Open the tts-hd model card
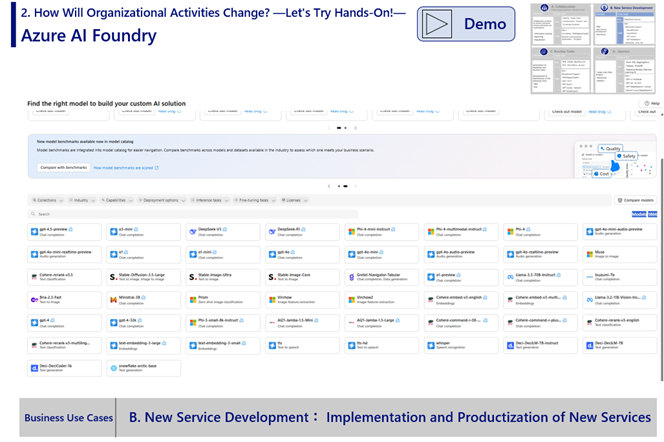 click(382, 345)
